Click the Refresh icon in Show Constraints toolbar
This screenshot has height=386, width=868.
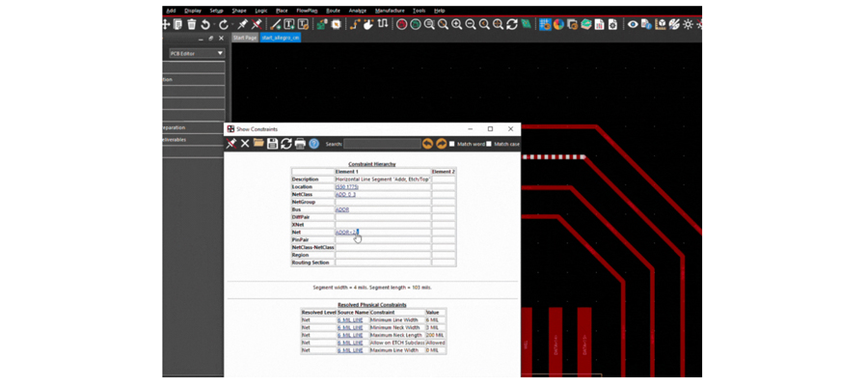point(285,144)
